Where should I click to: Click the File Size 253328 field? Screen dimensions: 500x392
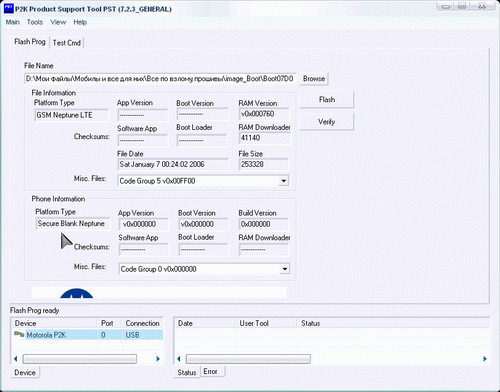click(x=263, y=164)
